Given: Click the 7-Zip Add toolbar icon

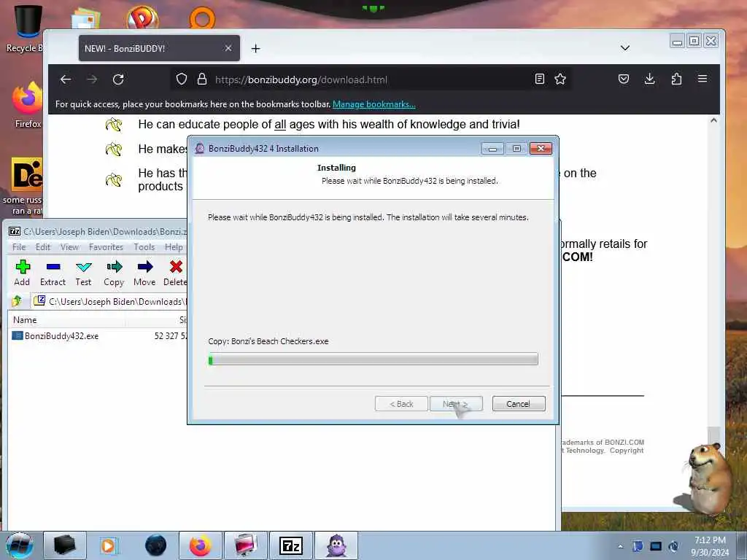Looking at the screenshot, I should pos(23,268).
